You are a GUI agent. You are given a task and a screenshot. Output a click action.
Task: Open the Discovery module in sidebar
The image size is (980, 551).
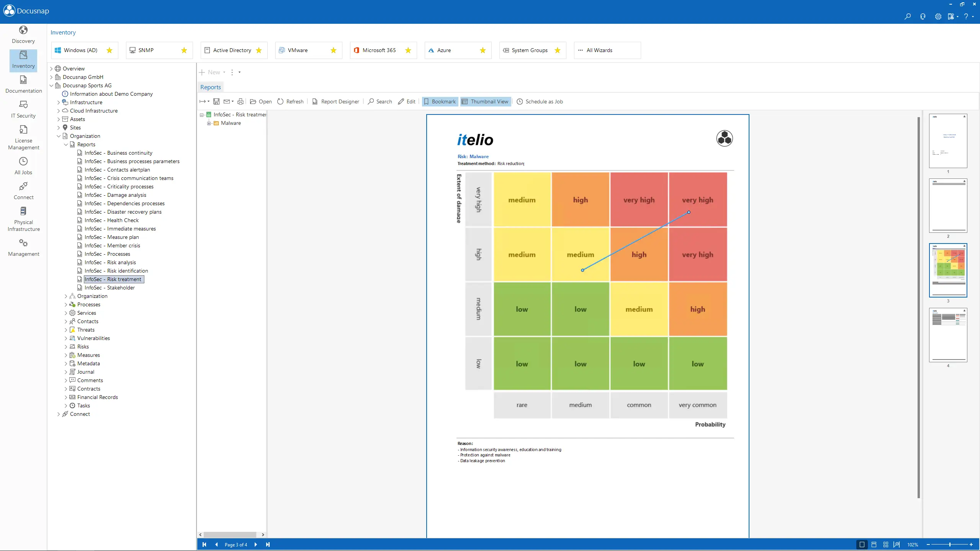[23, 34]
